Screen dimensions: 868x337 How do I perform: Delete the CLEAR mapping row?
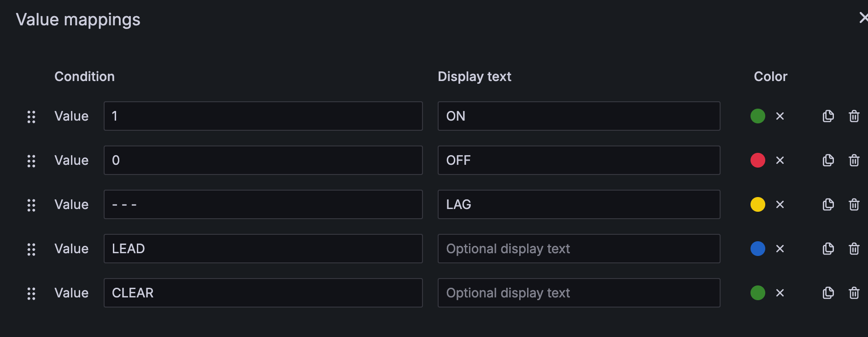(x=854, y=293)
